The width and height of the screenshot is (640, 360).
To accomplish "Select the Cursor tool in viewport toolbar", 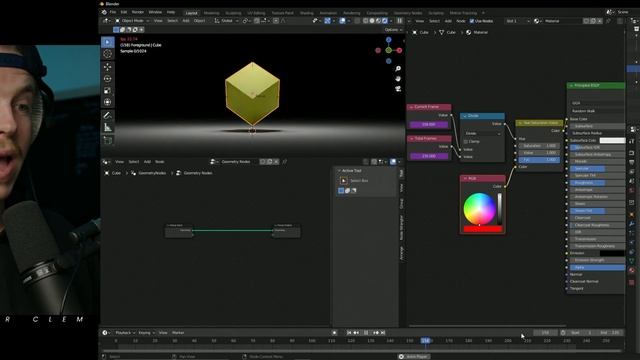I will pyautogui.click(x=108, y=54).
